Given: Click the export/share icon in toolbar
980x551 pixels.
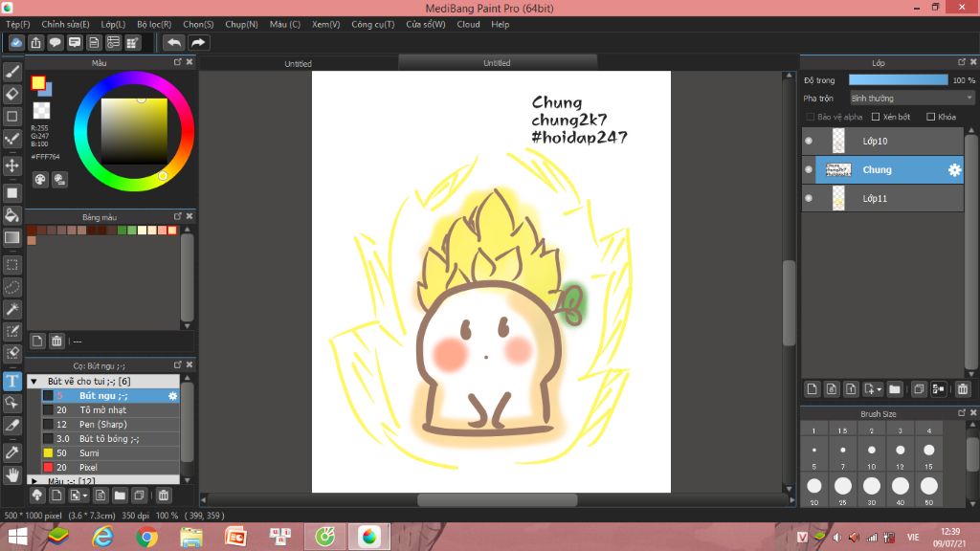Looking at the screenshot, I should pos(35,42).
